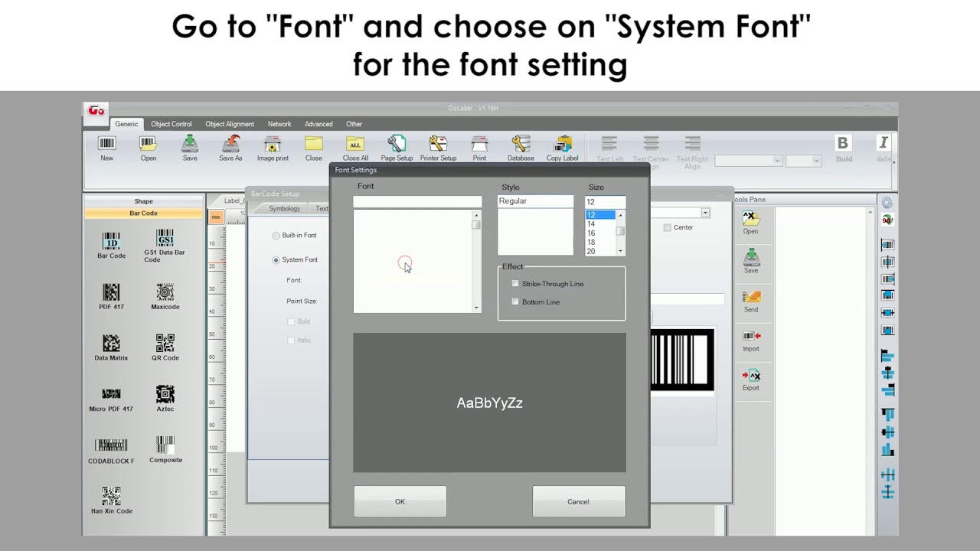The image size is (980, 551).
Task: Select the System Font radio button
Action: click(x=276, y=260)
